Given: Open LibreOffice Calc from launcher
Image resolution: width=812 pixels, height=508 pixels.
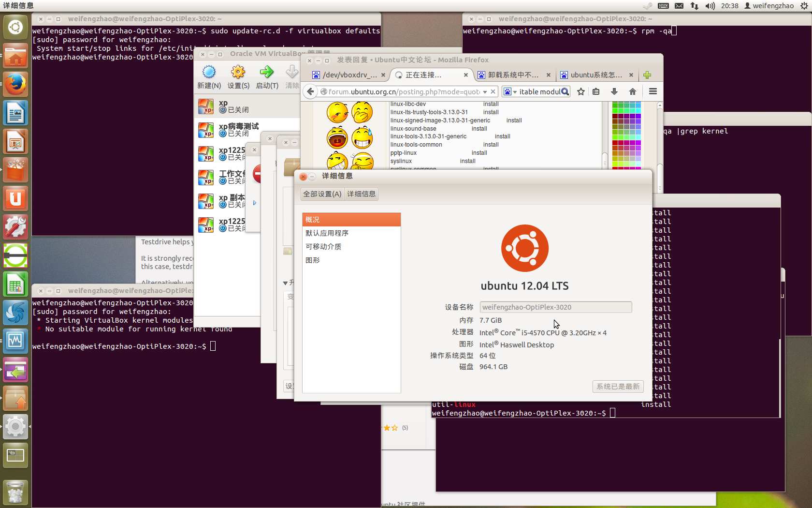Looking at the screenshot, I should click(15, 284).
